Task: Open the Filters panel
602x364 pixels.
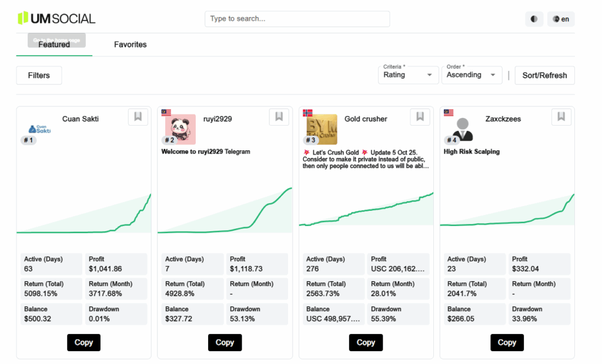Action: click(x=39, y=75)
